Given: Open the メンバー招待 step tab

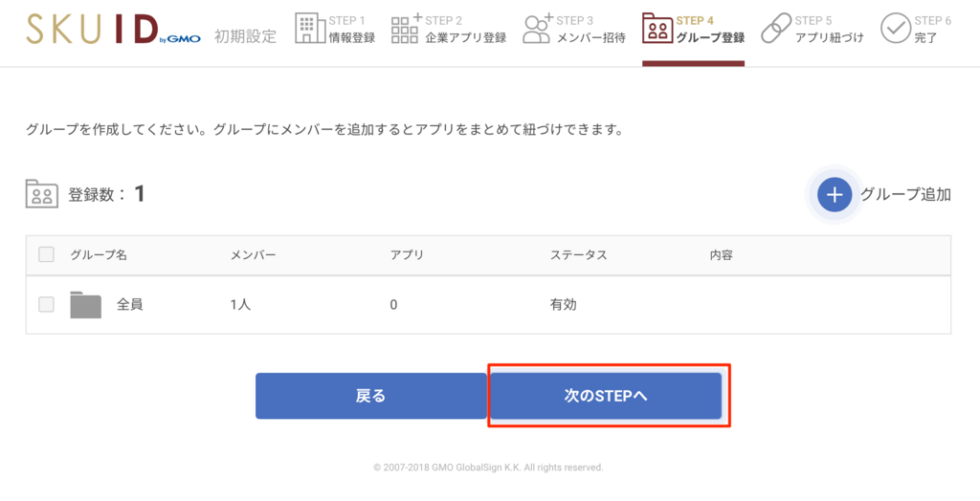Looking at the screenshot, I should (574, 29).
